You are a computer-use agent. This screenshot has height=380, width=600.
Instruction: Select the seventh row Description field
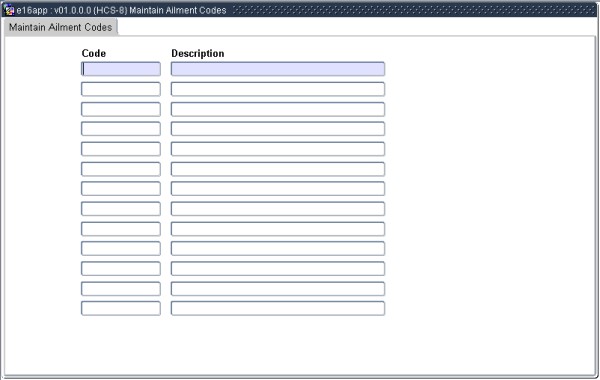278,189
